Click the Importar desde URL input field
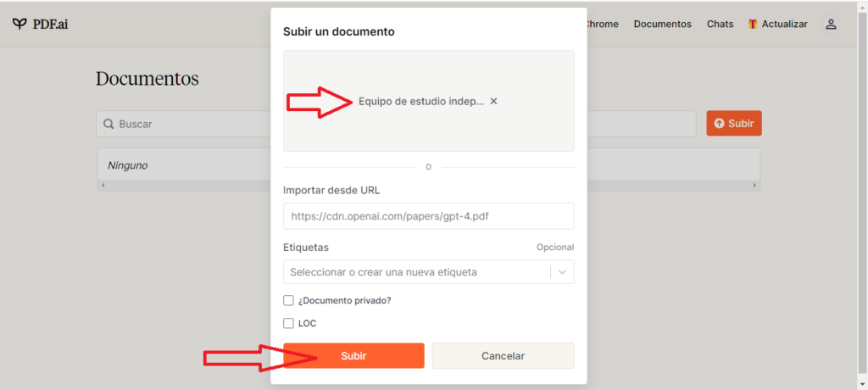The image size is (868, 390). pyautogui.click(x=428, y=216)
